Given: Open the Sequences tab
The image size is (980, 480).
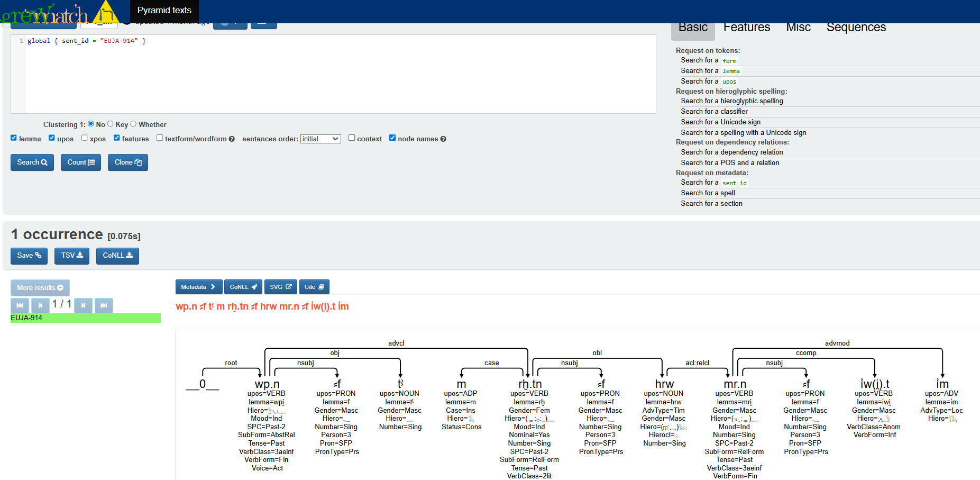Looking at the screenshot, I should (856, 28).
